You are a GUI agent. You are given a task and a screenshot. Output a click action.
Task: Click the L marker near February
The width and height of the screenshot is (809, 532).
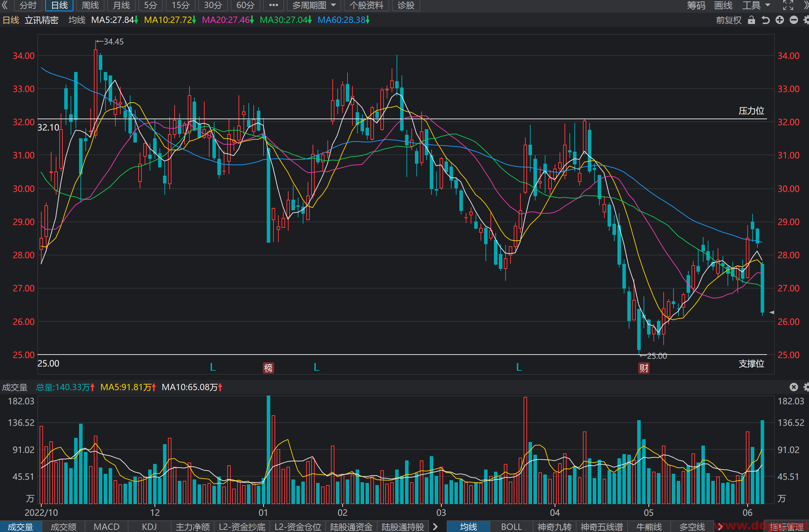coord(316,367)
